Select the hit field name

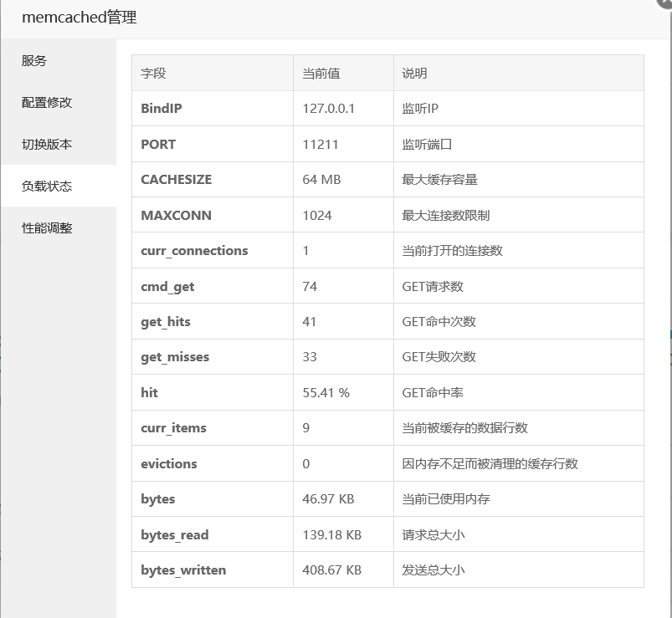click(149, 393)
